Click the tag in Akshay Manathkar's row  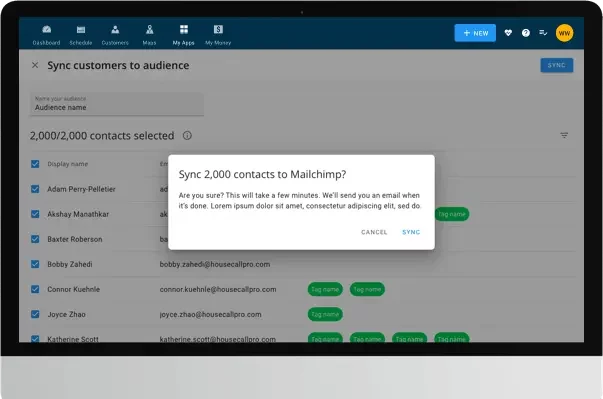[x=452, y=214]
